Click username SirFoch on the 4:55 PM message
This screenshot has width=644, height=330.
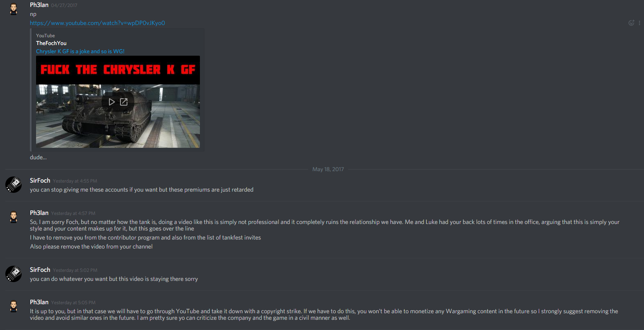40,181
